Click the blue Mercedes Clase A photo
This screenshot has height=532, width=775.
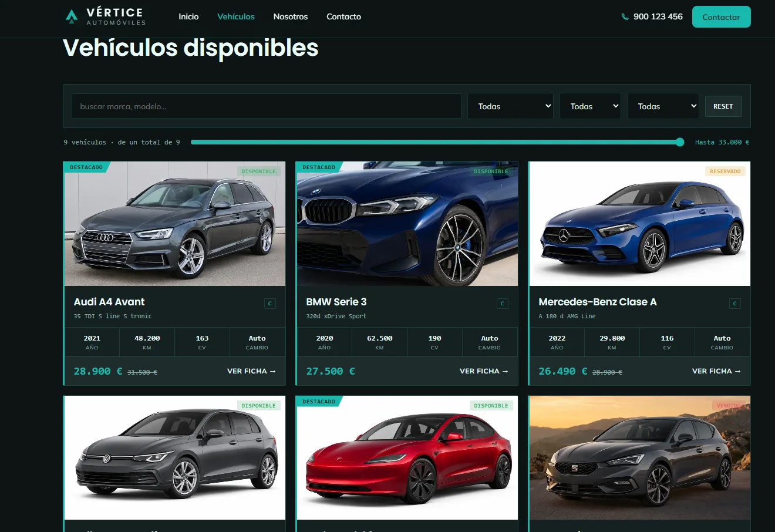640,224
